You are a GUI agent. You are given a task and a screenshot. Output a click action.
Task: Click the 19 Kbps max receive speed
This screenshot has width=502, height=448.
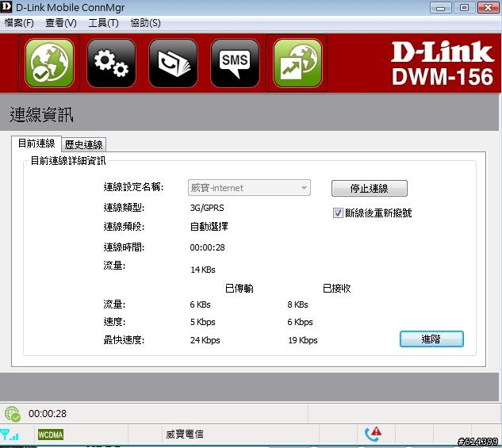pos(303,340)
